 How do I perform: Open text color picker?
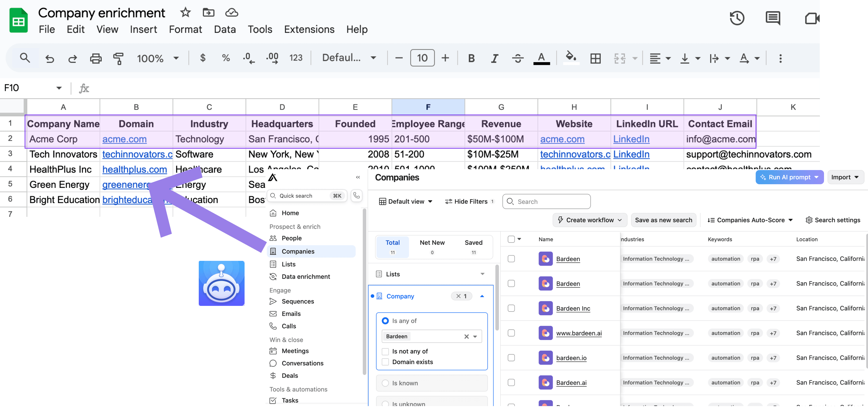pyautogui.click(x=541, y=58)
